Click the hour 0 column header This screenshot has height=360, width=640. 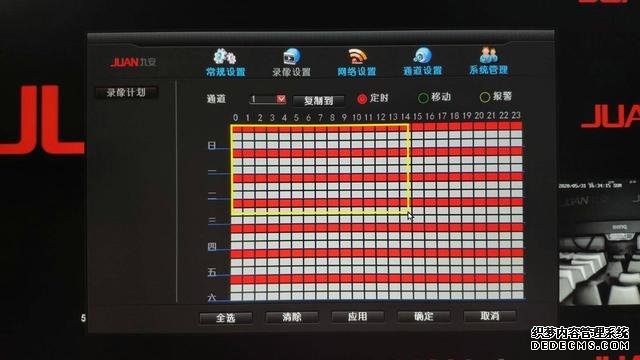[x=236, y=118]
